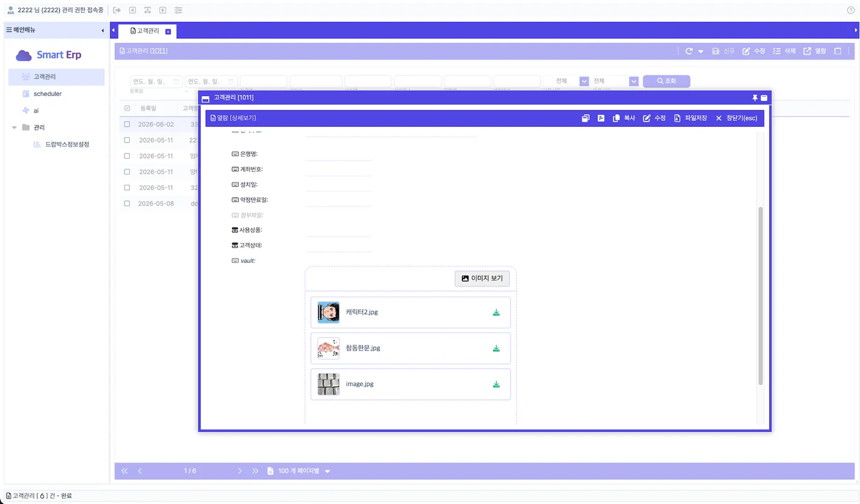Image resolution: width=860 pixels, height=504 pixels.
Task: Open the settings sliders icon in top bar
Action: 178,10
